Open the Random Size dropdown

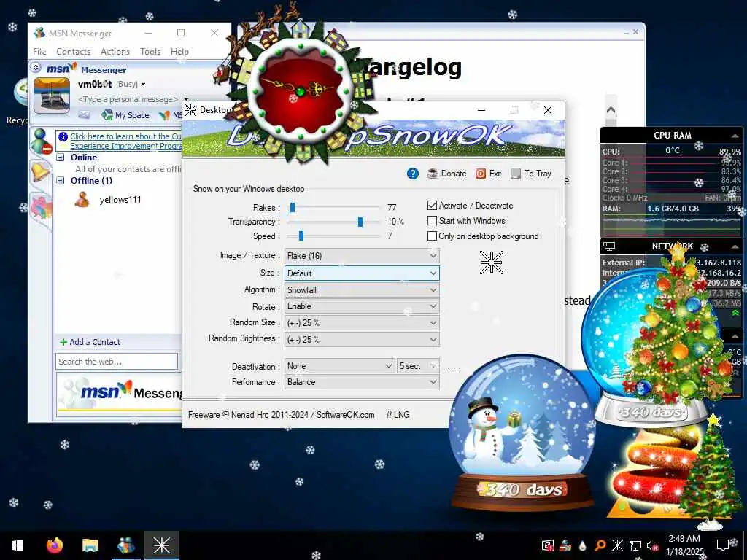pyautogui.click(x=362, y=323)
